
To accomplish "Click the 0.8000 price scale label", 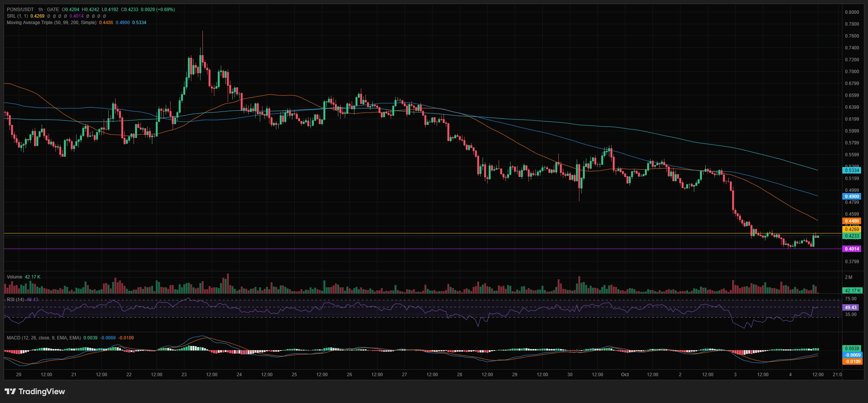I will click(x=852, y=12).
